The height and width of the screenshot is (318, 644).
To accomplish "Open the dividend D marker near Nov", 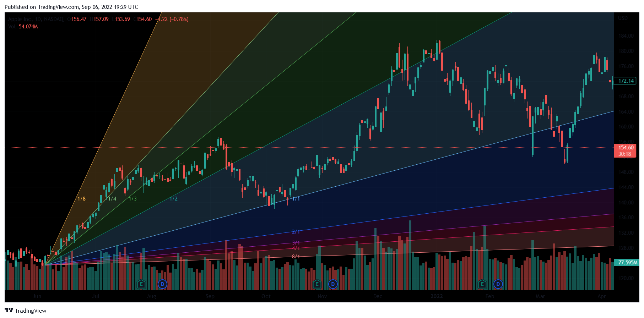I will [333, 284].
